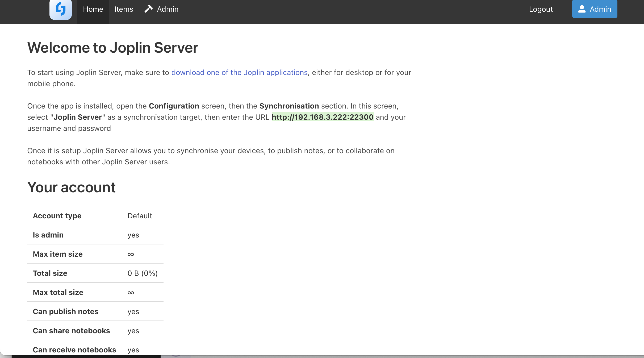Click yes value in Can receive notebooks row
This screenshot has height=358, width=644.
point(133,350)
